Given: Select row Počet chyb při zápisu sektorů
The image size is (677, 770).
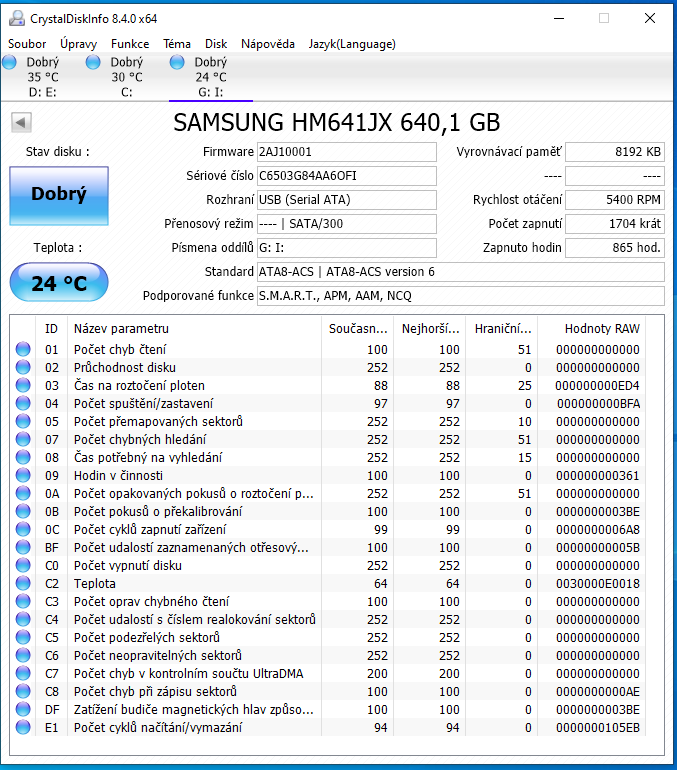Looking at the screenshot, I should point(328,691).
